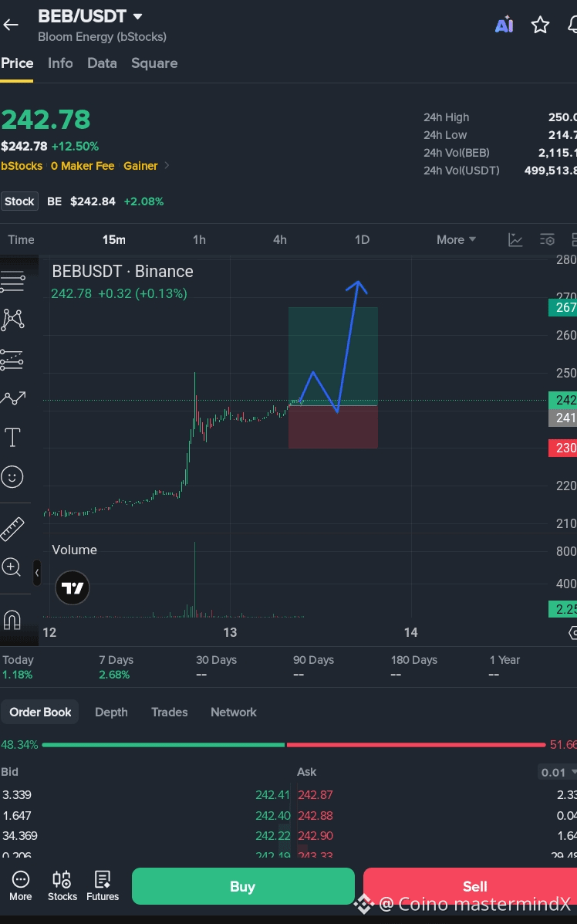This screenshot has width=577, height=924.
Task: Click date label 13 on time axis
Action: [230, 632]
